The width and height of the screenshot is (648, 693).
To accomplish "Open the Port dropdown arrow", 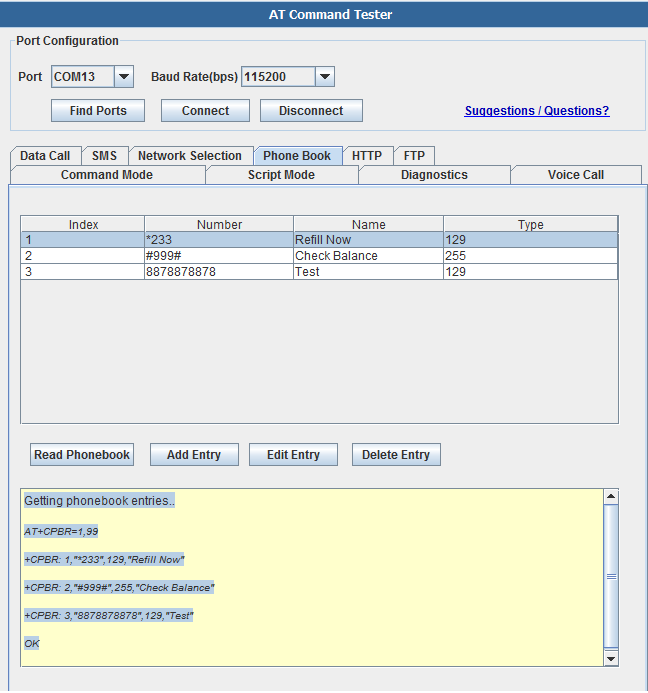I will point(124,77).
